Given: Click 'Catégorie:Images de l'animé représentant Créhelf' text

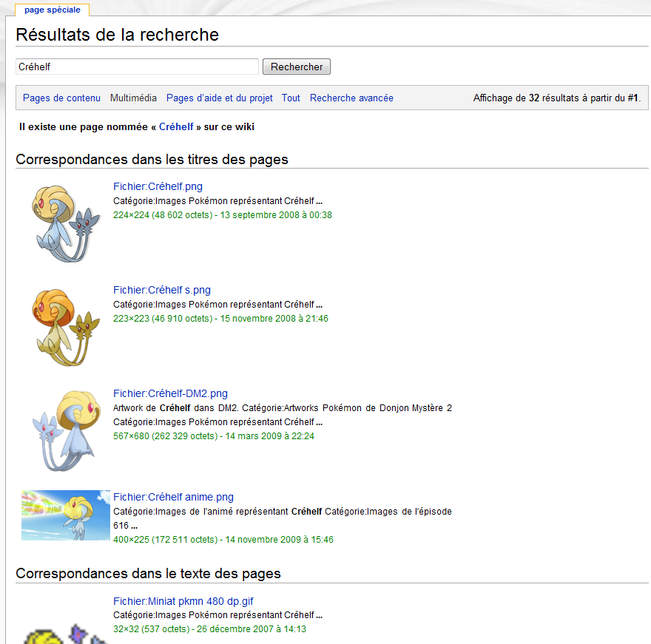Looking at the screenshot, I should point(217,511).
